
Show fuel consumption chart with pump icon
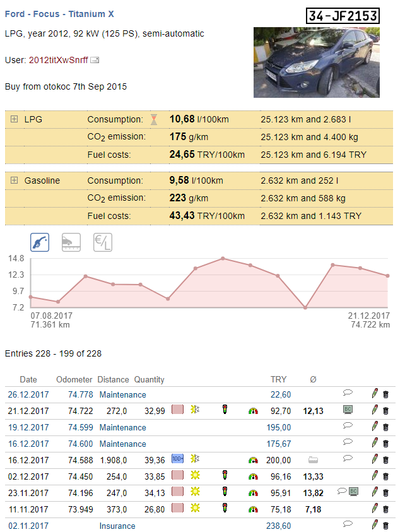click(40, 242)
